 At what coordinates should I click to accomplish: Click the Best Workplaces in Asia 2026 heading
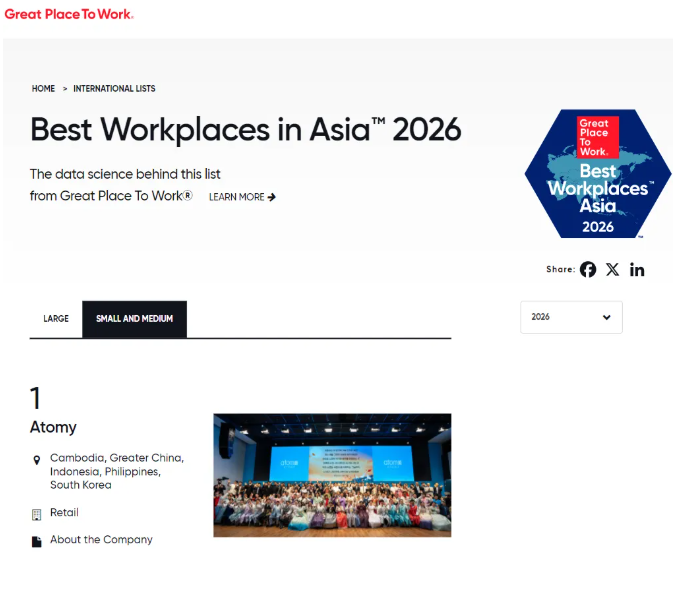point(246,129)
